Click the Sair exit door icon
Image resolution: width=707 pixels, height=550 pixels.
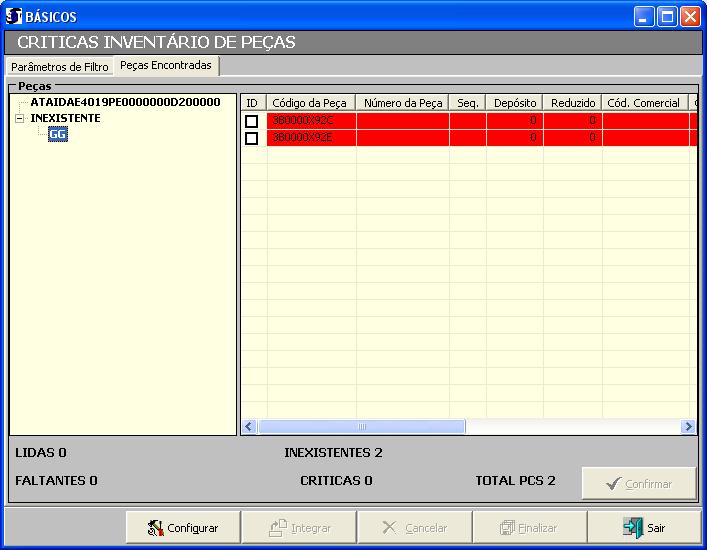click(632, 527)
